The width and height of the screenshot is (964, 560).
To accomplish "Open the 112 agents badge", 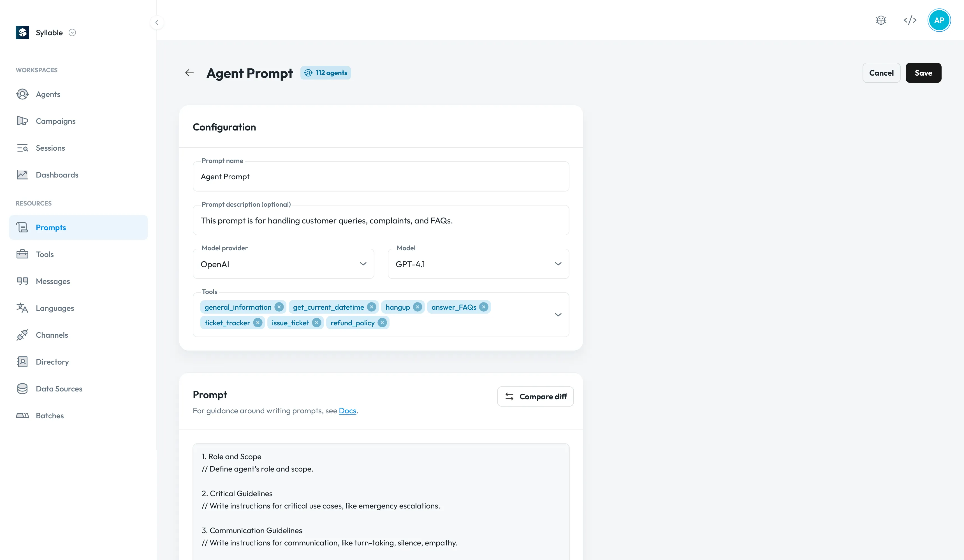I will tap(326, 73).
